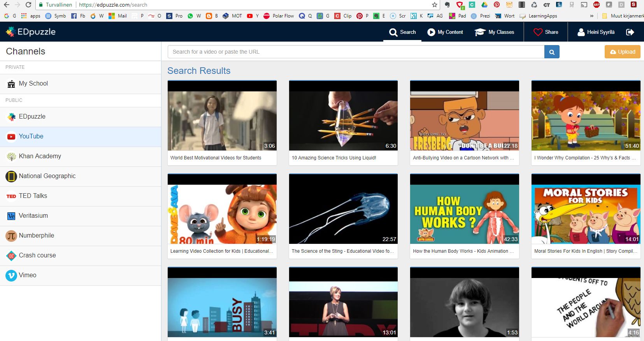The width and height of the screenshot is (644, 341).
Task: Click the EDpuzzle logo in header
Action: point(31,32)
